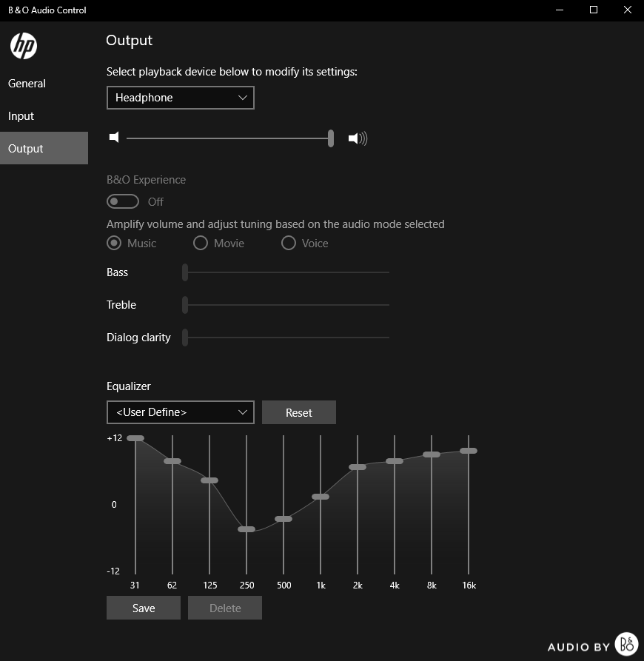Open the General settings tab
This screenshot has width=644, height=661.
click(27, 84)
